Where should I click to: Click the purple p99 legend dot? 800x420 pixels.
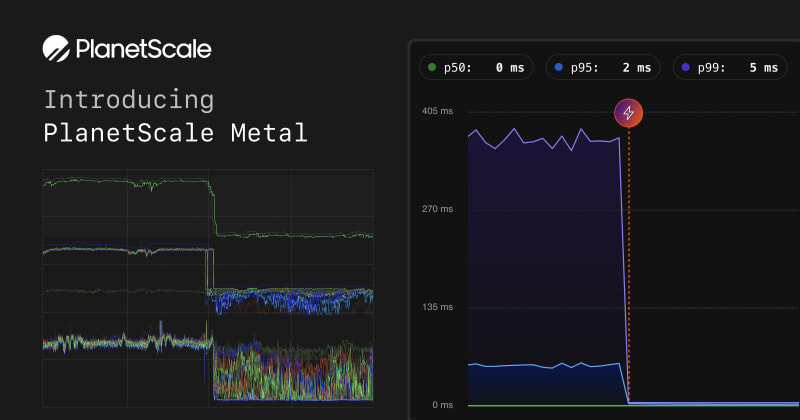click(x=685, y=68)
